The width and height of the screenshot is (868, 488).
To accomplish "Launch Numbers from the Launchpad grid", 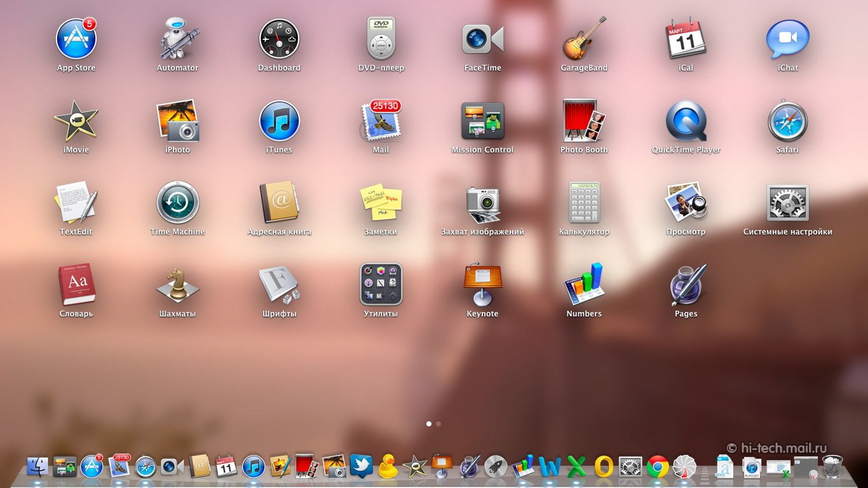I will point(585,285).
